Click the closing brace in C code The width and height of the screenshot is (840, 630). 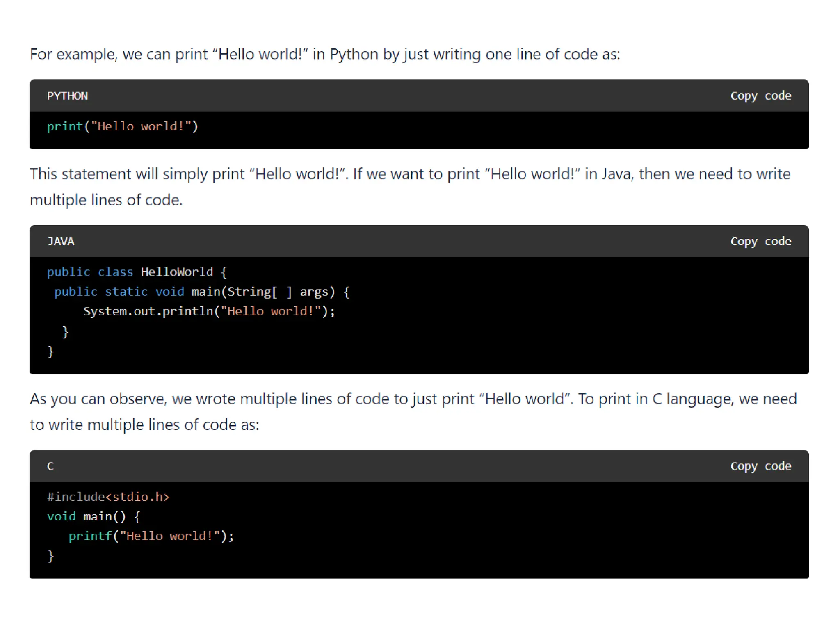[51, 556]
